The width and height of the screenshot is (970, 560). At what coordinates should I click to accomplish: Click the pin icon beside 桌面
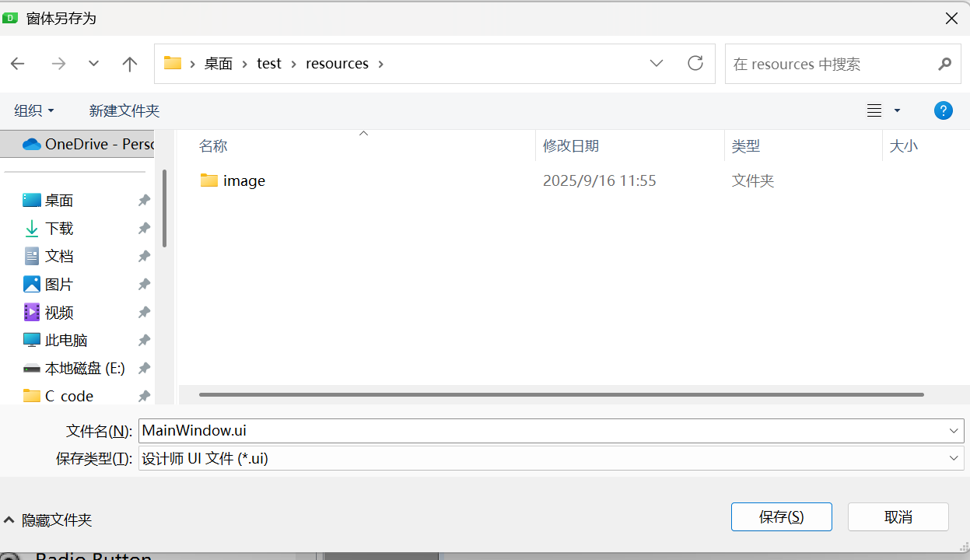(144, 201)
